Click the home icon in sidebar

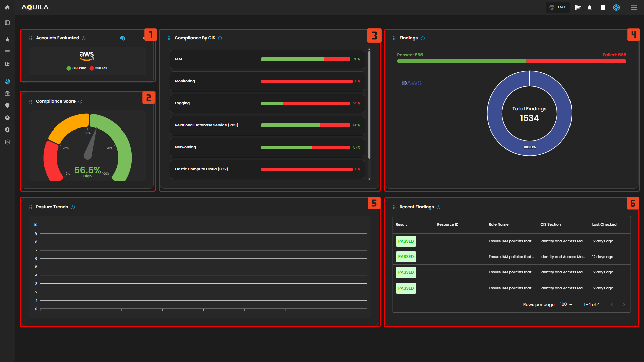[x=7, y=7]
